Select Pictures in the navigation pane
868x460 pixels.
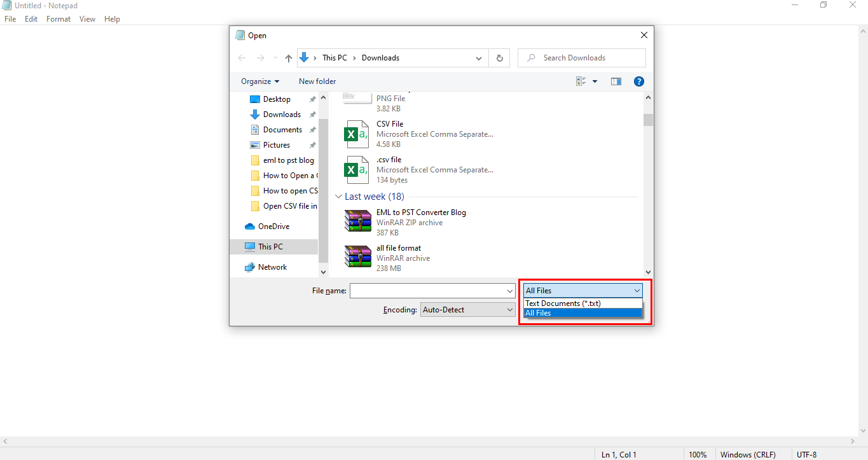coord(277,145)
